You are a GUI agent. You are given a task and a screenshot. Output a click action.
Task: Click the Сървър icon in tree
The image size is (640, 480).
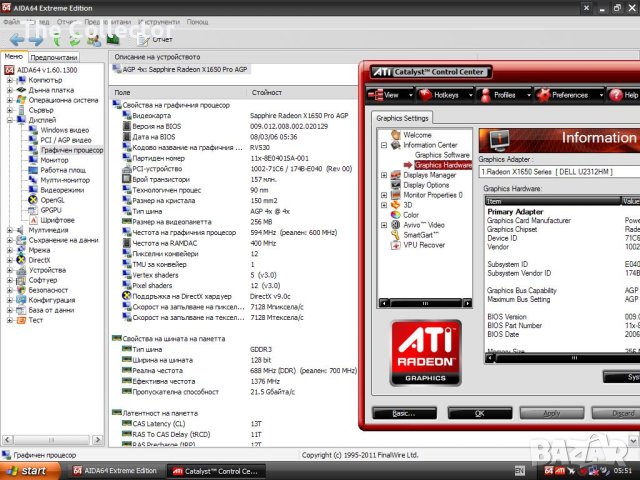(21, 110)
